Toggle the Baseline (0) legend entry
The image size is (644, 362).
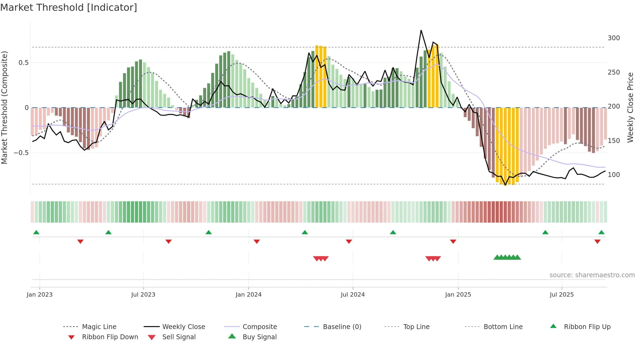pos(333,327)
